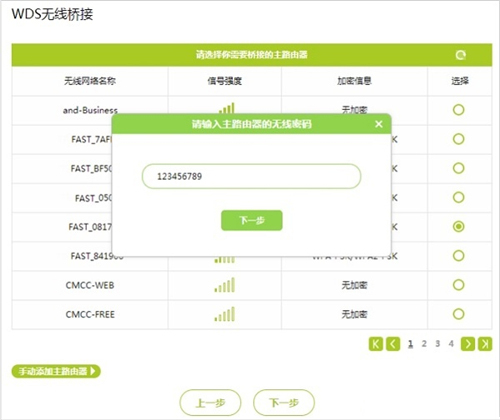
Task: Select the FAST_8419 network radio button
Action: tap(459, 256)
